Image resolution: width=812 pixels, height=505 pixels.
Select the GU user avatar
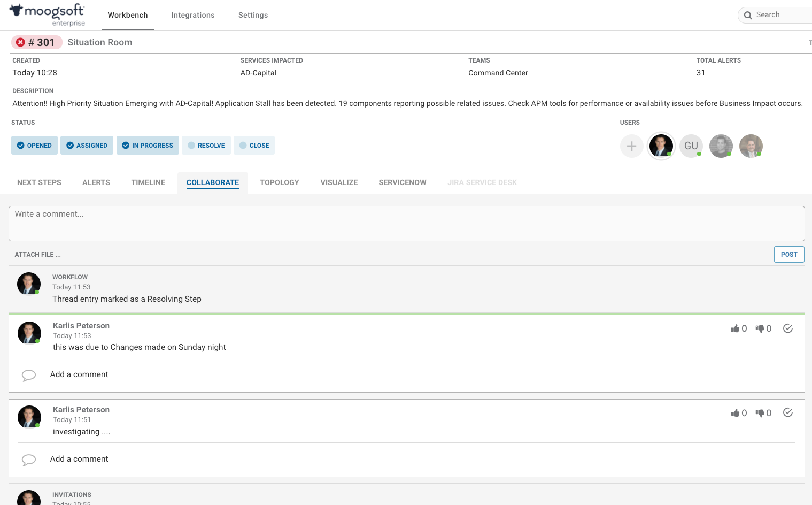pos(691,146)
